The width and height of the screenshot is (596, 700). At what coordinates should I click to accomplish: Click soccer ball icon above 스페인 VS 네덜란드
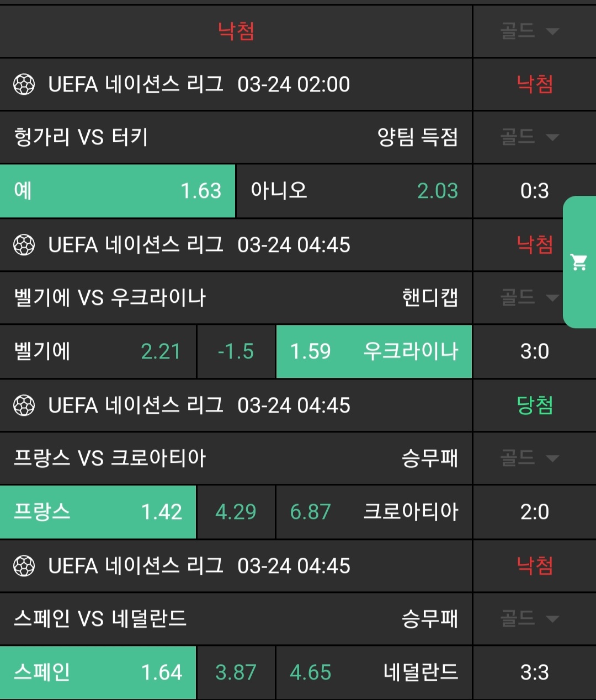[24, 566]
